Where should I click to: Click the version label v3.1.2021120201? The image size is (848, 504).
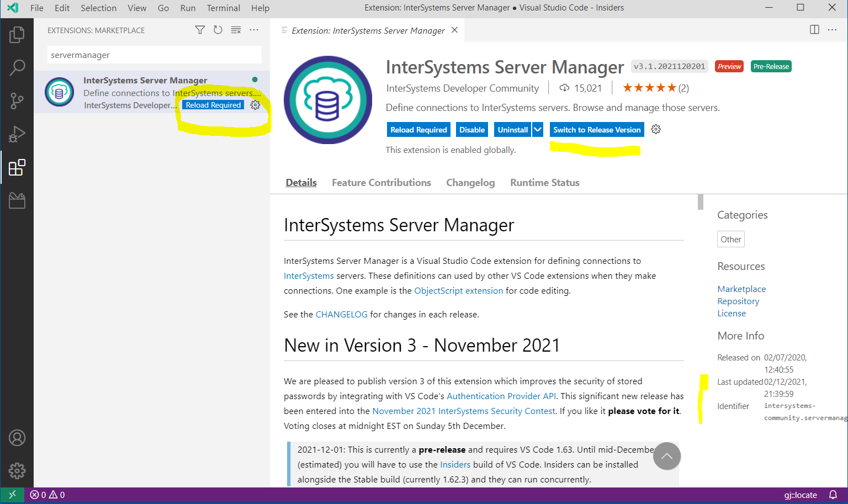[x=669, y=66]
